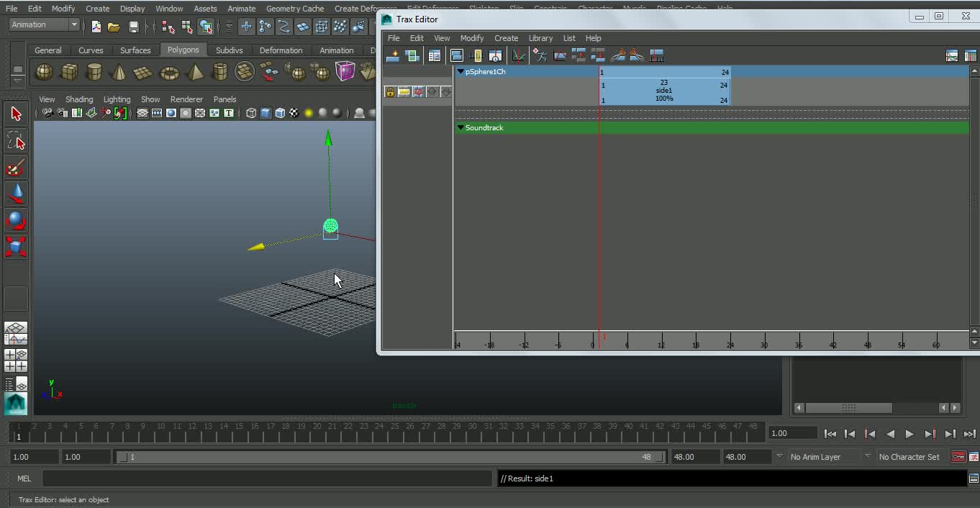Select the side1 clip in Trax Editor
The image size is (980, 508).
(x=664, y=91)
